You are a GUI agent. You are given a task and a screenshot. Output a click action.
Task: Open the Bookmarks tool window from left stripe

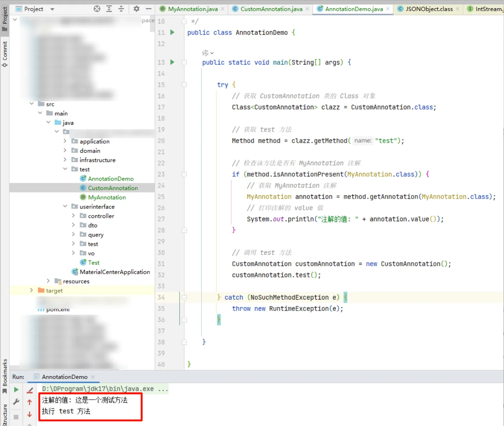click(x=5, y=376)
